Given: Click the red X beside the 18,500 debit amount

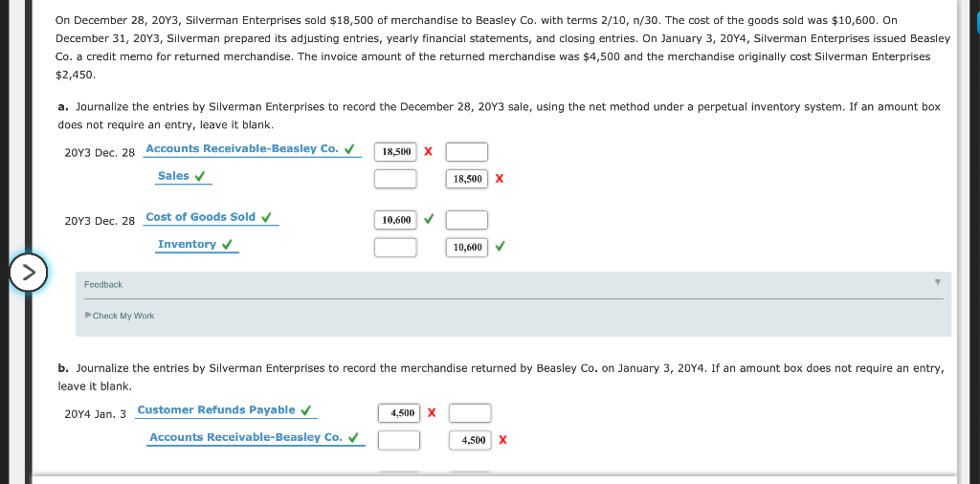Looking at the screenshot, I should [x=428, y=152].
